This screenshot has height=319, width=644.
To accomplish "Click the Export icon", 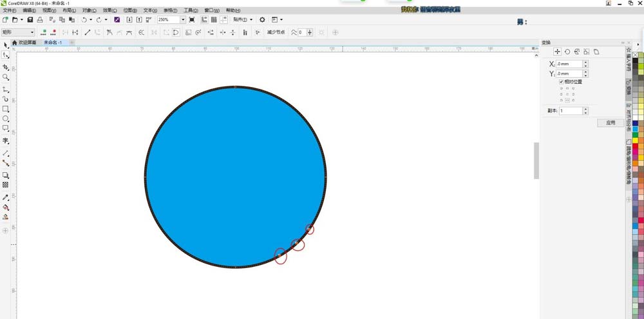I will point(139,20).
